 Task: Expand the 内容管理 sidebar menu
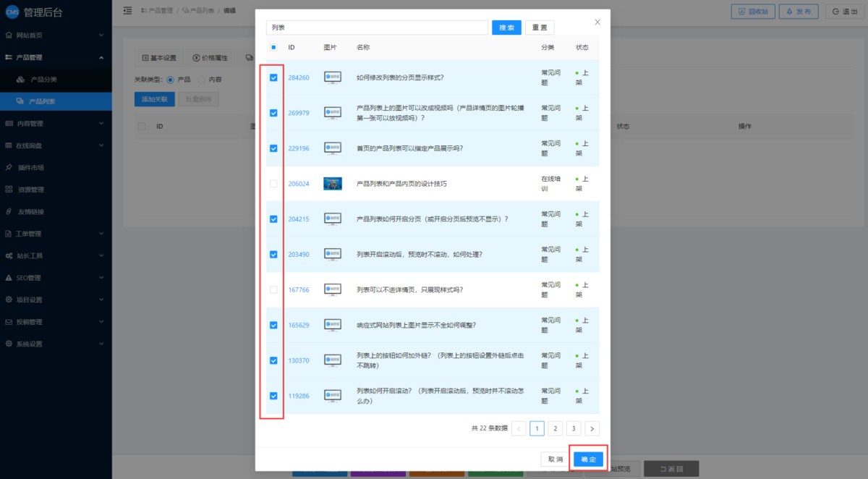coord(56,124)
